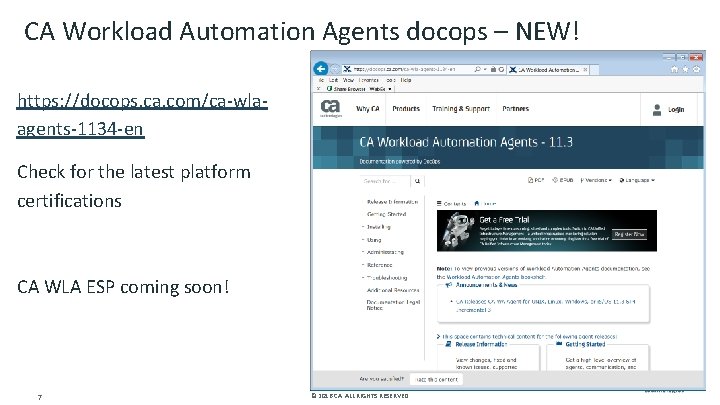Expand the Reference tree item

click(x=363, y=265)
